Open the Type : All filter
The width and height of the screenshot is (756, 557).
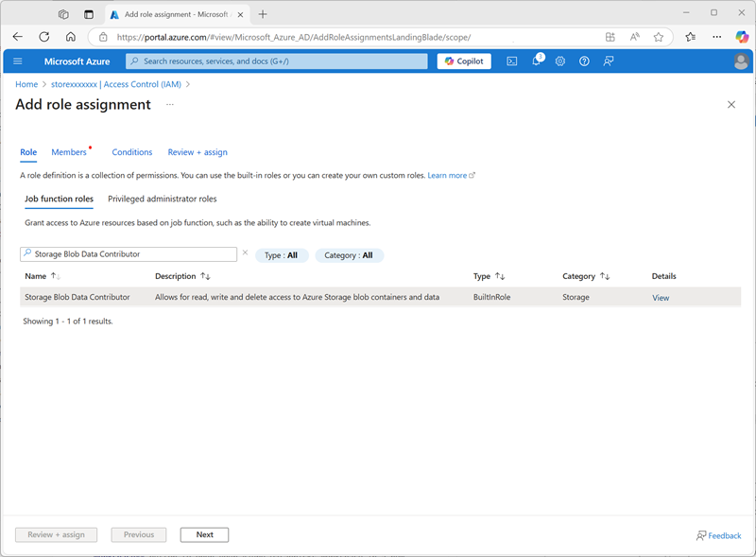point(281,255)
